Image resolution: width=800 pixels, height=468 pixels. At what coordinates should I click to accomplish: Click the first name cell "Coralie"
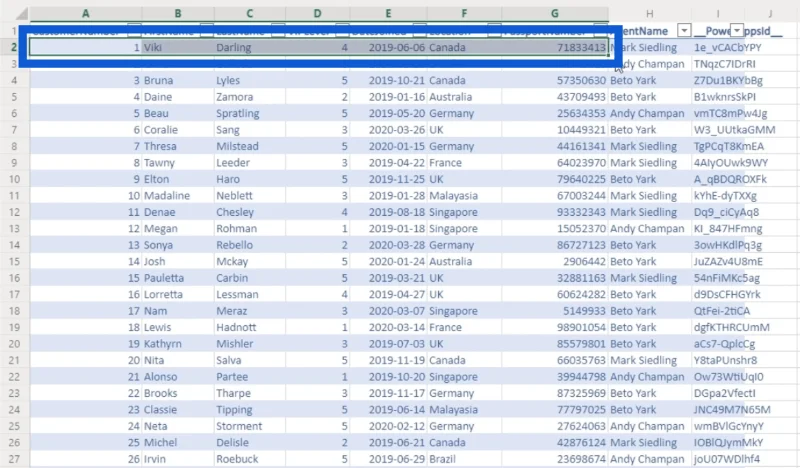point(178,130)
